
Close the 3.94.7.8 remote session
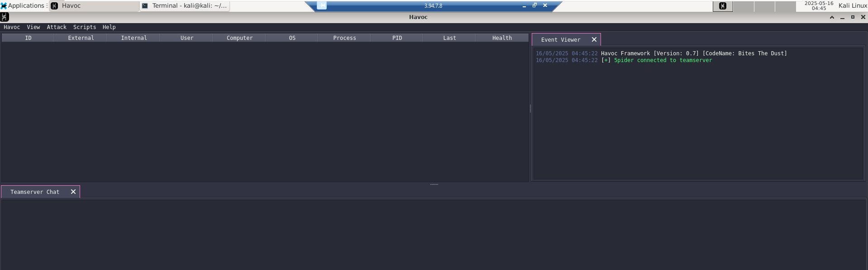[x=545, y=5]
